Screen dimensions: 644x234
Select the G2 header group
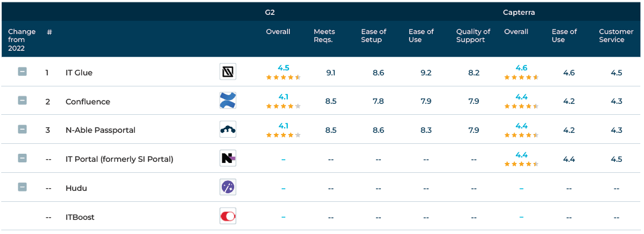[270, 12]
